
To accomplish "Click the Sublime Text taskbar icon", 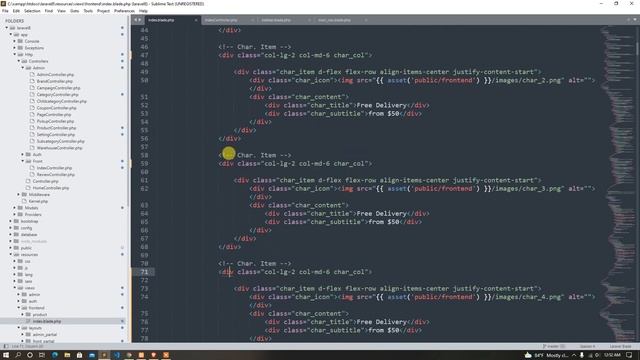I will click(104, 355).
